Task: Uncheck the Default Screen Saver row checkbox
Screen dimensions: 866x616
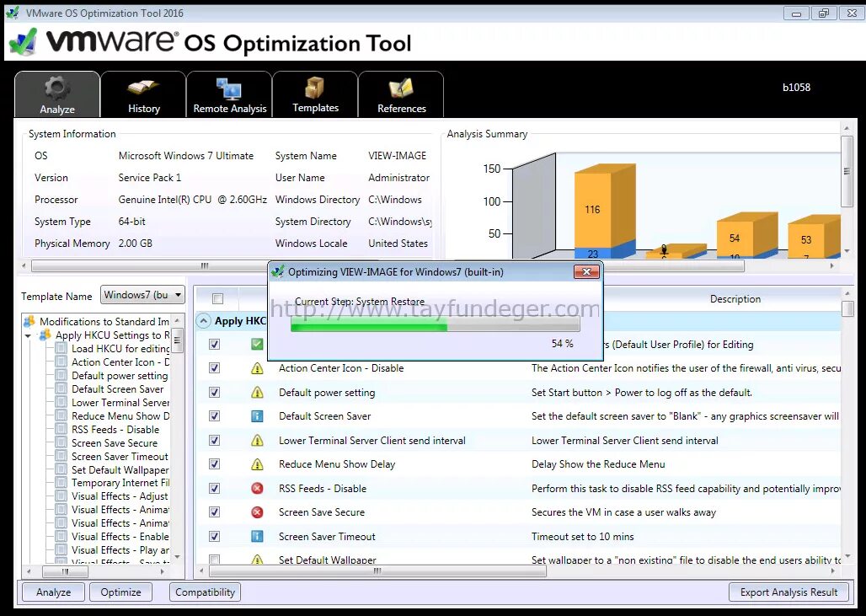Action: coord(214,416)
